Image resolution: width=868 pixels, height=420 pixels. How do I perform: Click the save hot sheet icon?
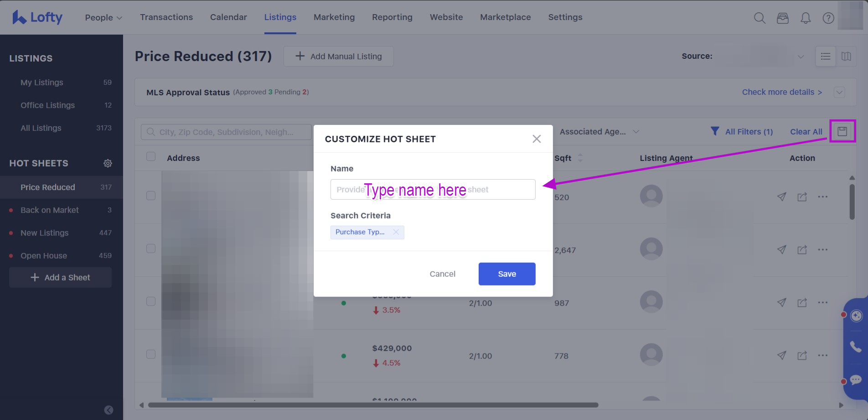click(x=842, y=131)
